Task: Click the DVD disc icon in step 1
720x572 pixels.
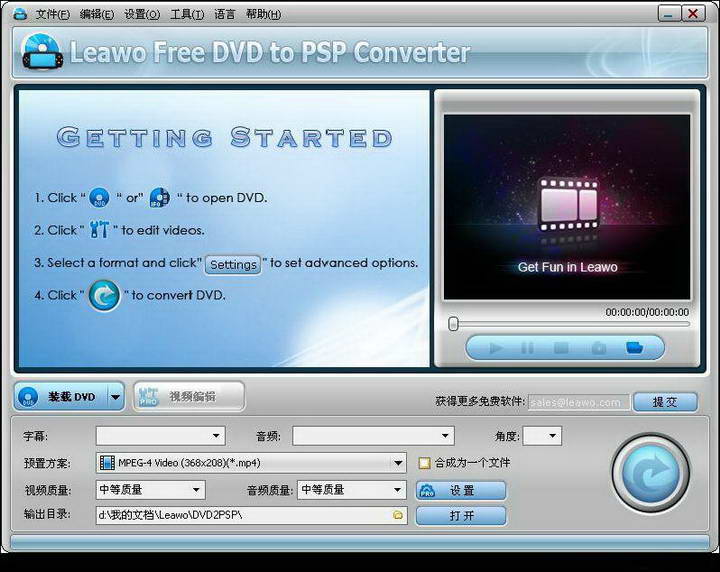Action: (x=99, y=197)
